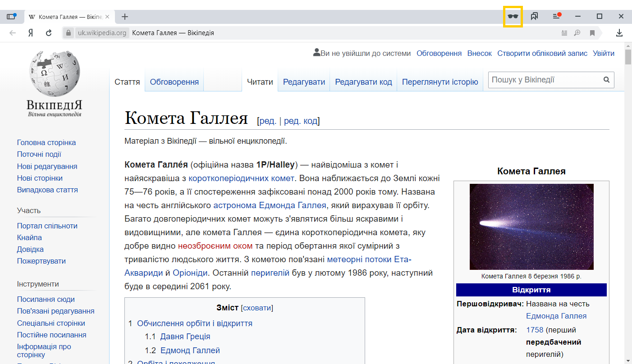Enable reader mode icon in address bar
Viewport: 632px width, 364px height.
click(x=564, y=33)
